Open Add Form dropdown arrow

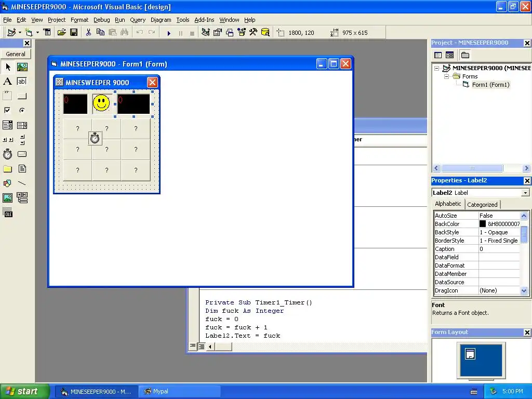pyautogui.click(x=37, y=33)
